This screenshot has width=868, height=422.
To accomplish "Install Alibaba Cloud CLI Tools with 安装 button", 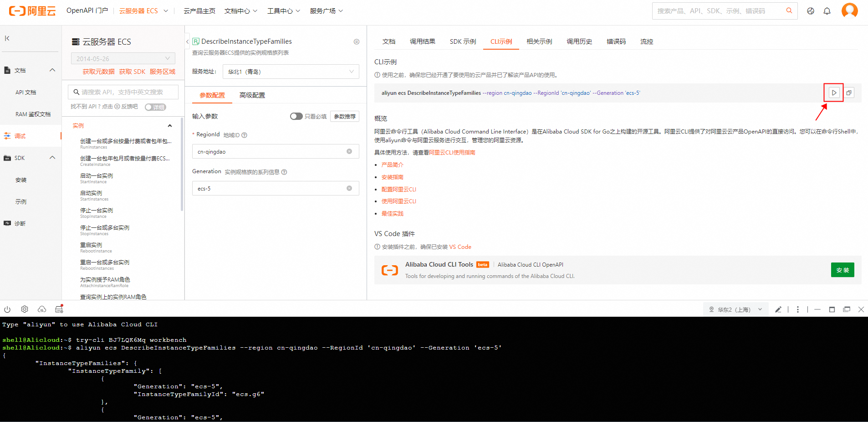I will click(x=843, y=270).
